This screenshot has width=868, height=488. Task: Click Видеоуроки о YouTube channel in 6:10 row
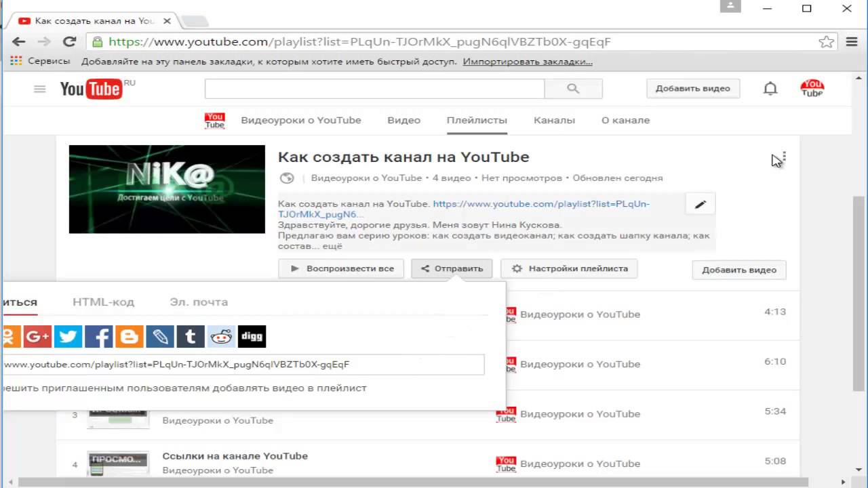(x=580, y=364)
